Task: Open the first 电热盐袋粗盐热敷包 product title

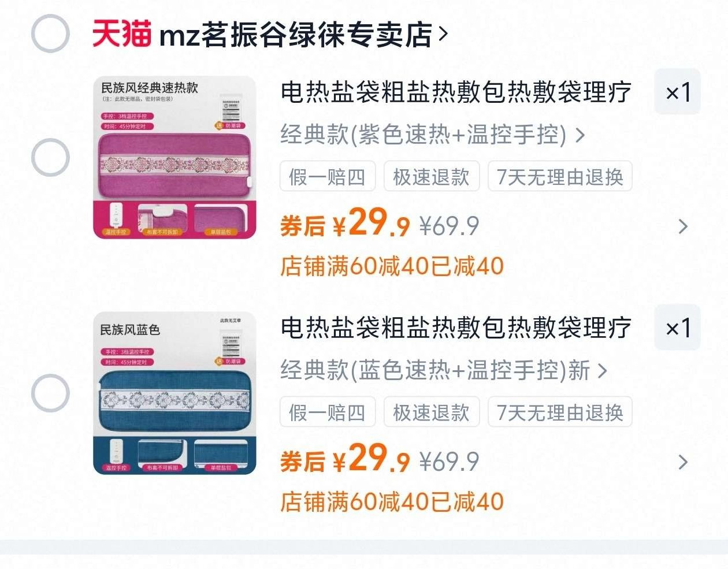Action: 456,92
